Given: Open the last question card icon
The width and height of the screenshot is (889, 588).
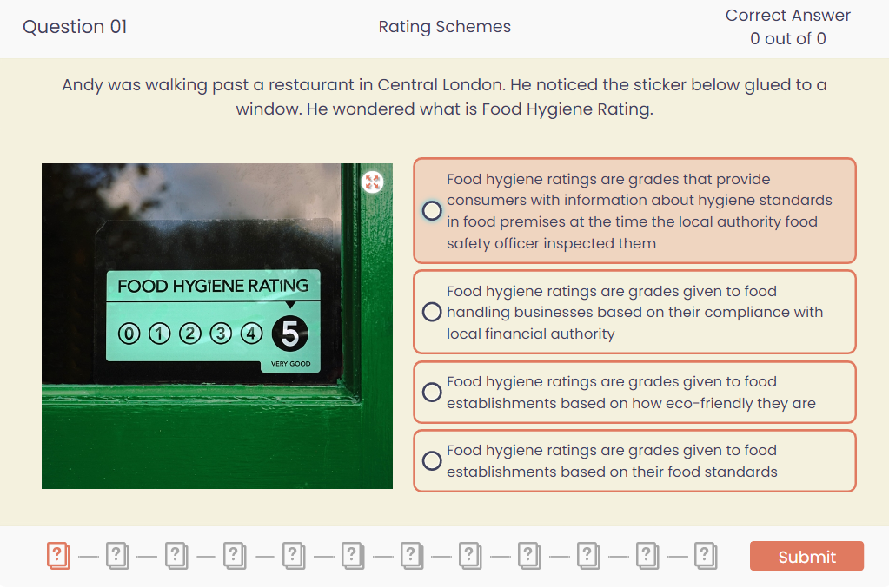Looking at the screenshot, I should pyautogui.click(x=706, y=556).
